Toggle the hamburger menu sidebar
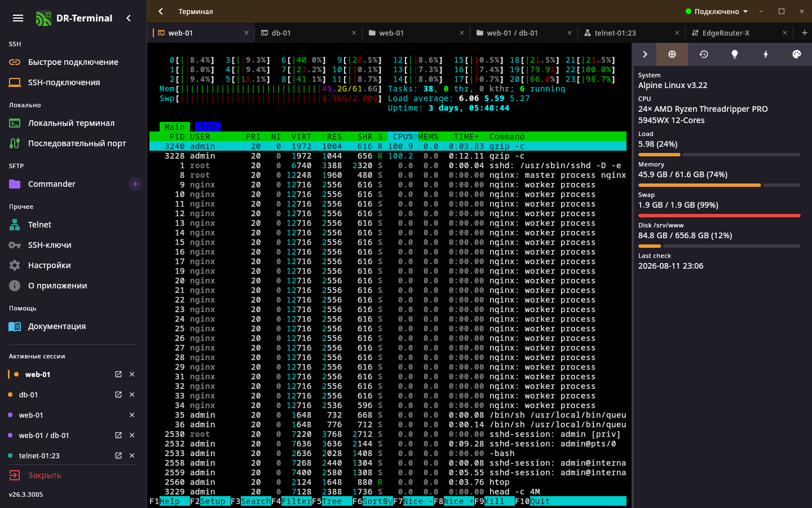This screenshot has height=508, width=812. tap(18, 18)
